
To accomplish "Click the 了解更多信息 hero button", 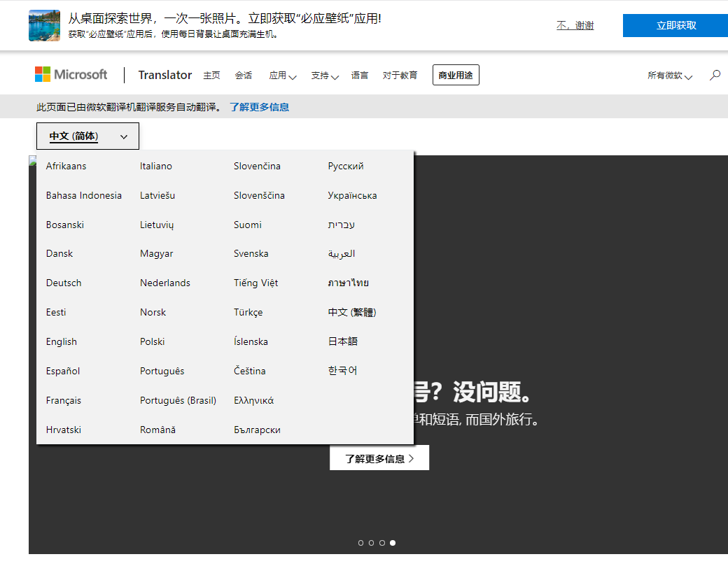I will 379,458.
